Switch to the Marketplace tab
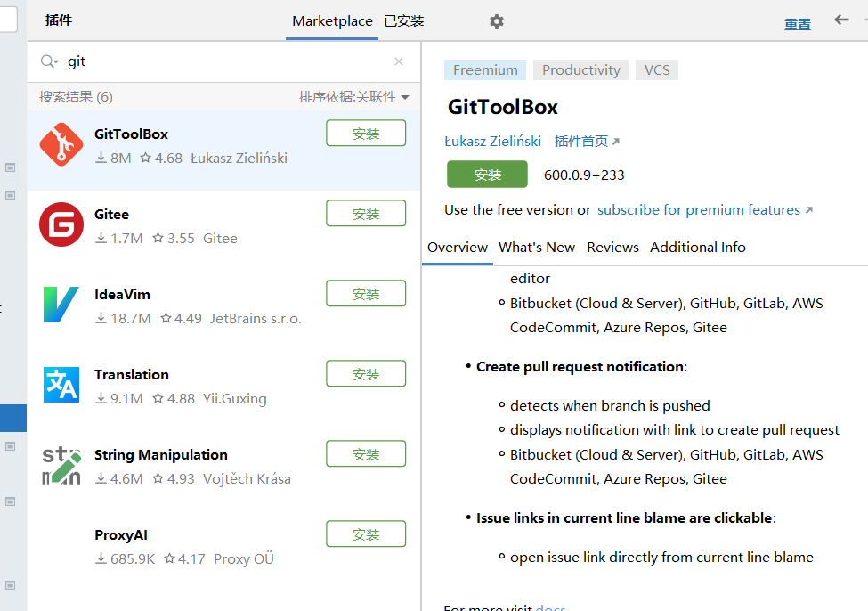Screen dimensions: 868x611 332,21
